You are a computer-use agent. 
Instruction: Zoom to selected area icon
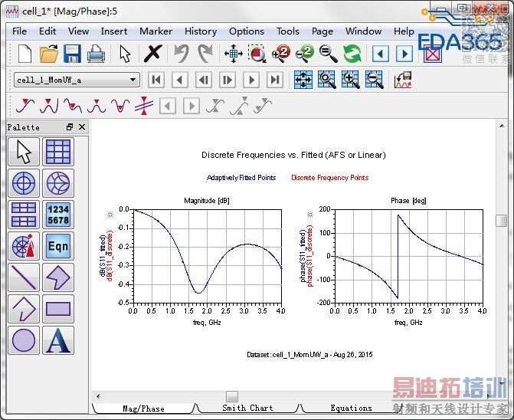pyautogui.click(x=257, y=54)
